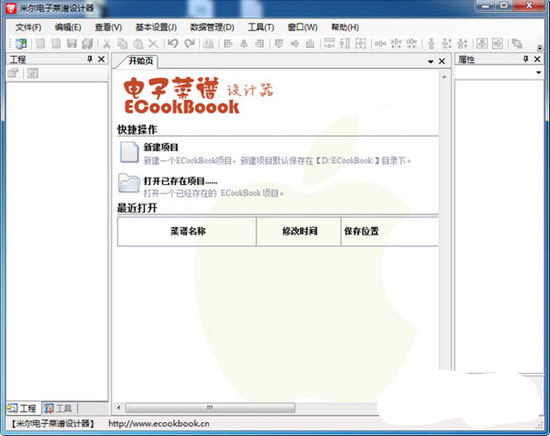Switch to the 工具 bottom tab
Screen dimensions: 550x436
coord(59,408)
